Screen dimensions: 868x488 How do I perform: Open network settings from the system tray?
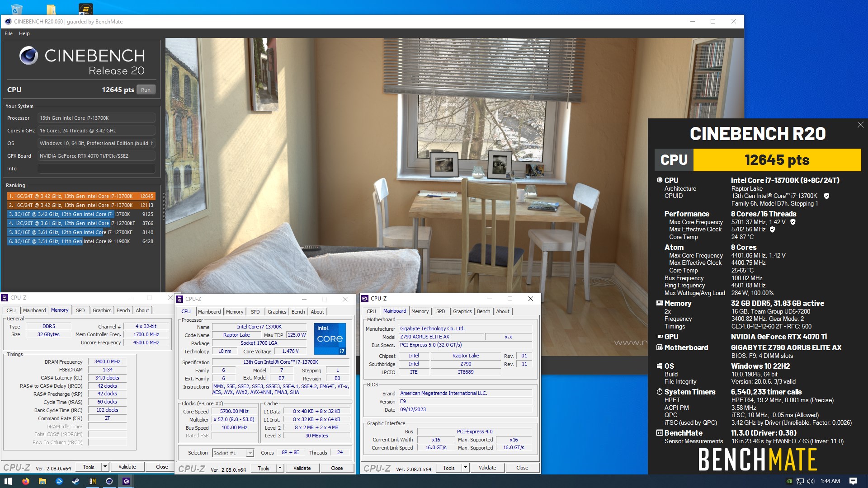click(800, 481)
